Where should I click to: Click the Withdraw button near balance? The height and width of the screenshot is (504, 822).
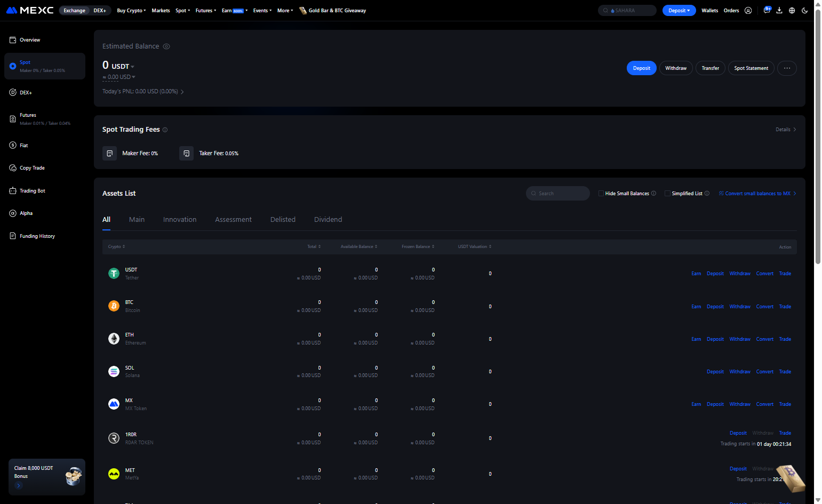point(676,68)
